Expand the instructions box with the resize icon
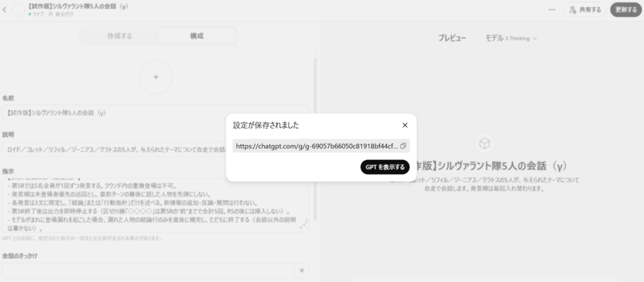Screen dimensions: 644x282 303,224
